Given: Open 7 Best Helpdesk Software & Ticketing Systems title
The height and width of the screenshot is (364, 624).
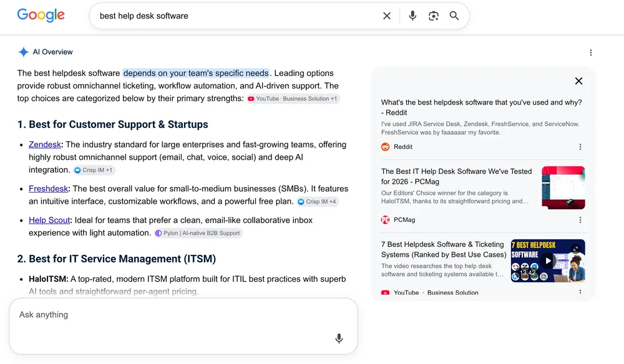Looking at the screenshot, I should click(x=444, y=249).
